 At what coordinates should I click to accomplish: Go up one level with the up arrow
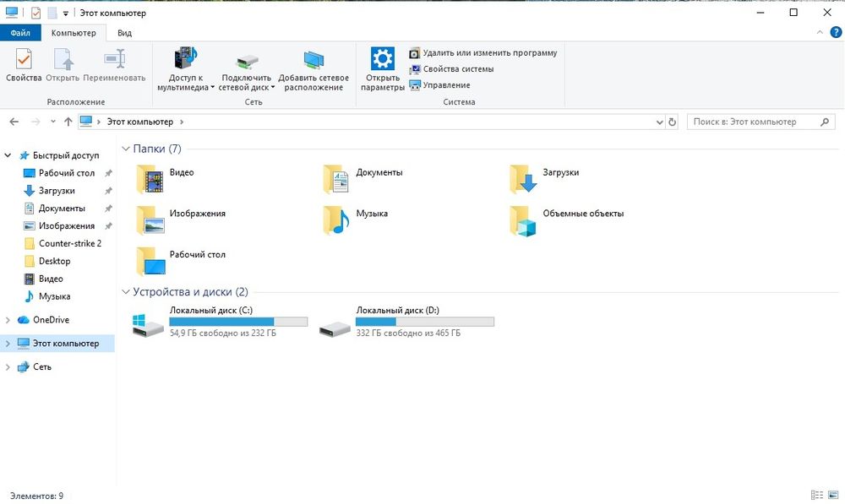pos(68,122)
